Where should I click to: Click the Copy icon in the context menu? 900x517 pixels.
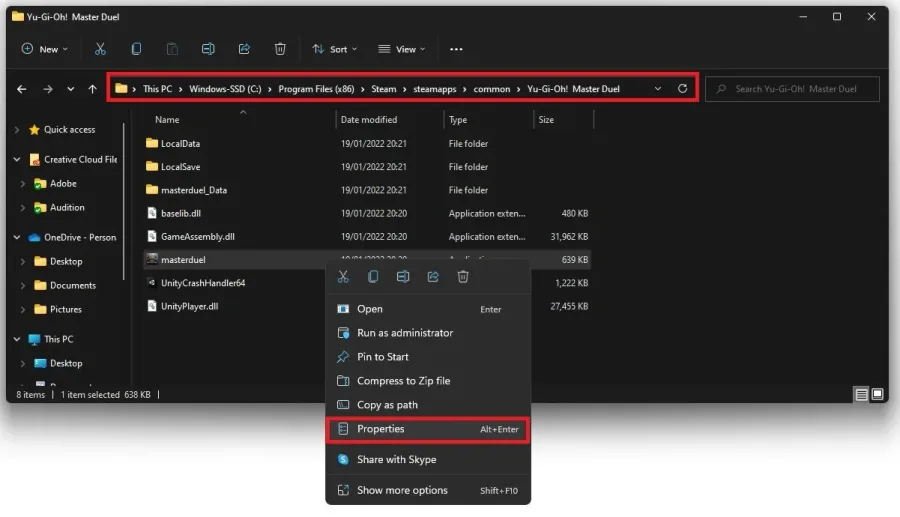[x=373, y=277]
